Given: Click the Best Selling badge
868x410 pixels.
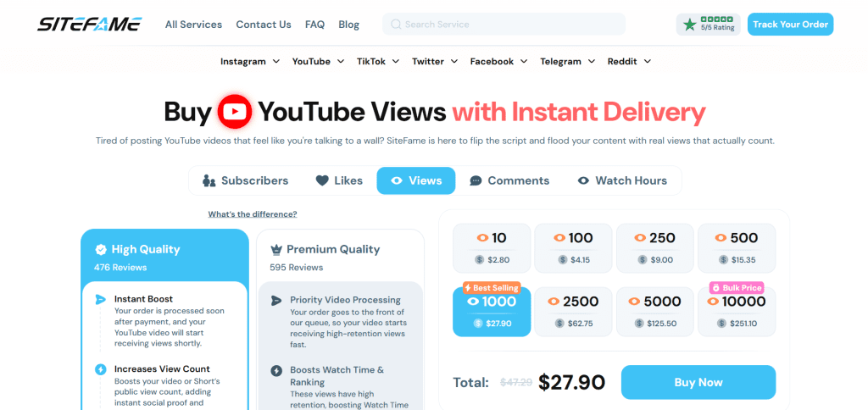Looking at the screenshot, I should tap(492, 288).
